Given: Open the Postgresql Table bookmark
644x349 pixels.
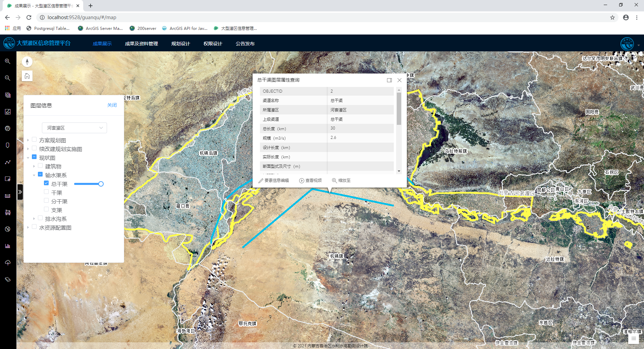Looking at the screenshot, I should pyautogui.click(x=48, y=28).
